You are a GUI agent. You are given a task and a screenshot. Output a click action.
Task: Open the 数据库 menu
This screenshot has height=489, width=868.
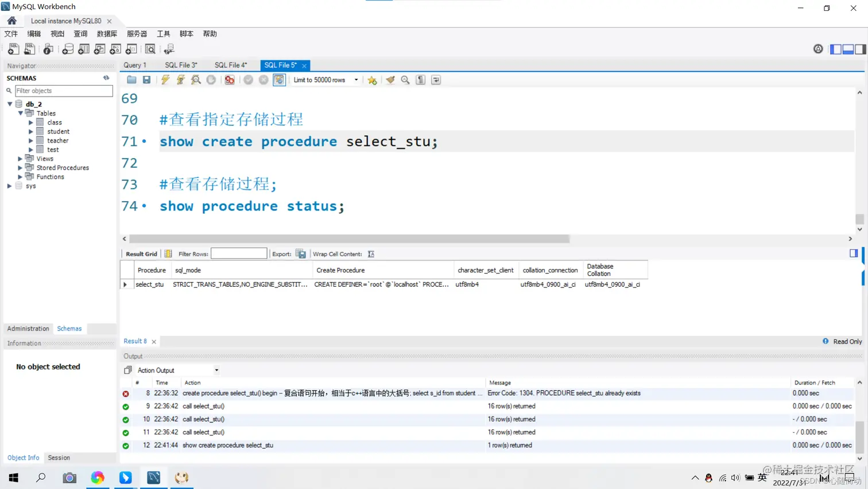coord(107,34)
